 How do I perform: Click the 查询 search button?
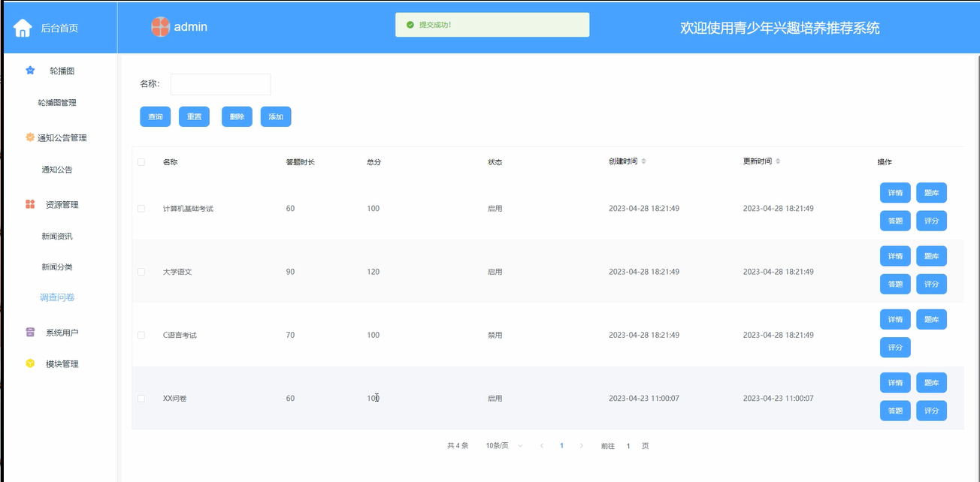pos(156,116)
